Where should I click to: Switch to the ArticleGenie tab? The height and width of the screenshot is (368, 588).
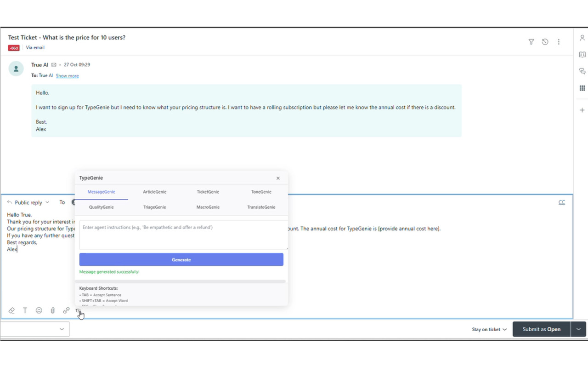click(155, 192)
